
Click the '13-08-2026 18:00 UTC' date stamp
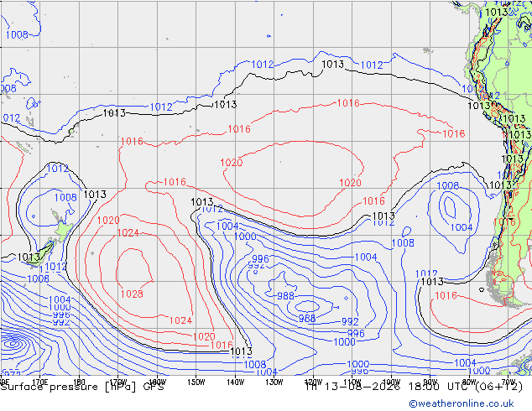(395, 387)
